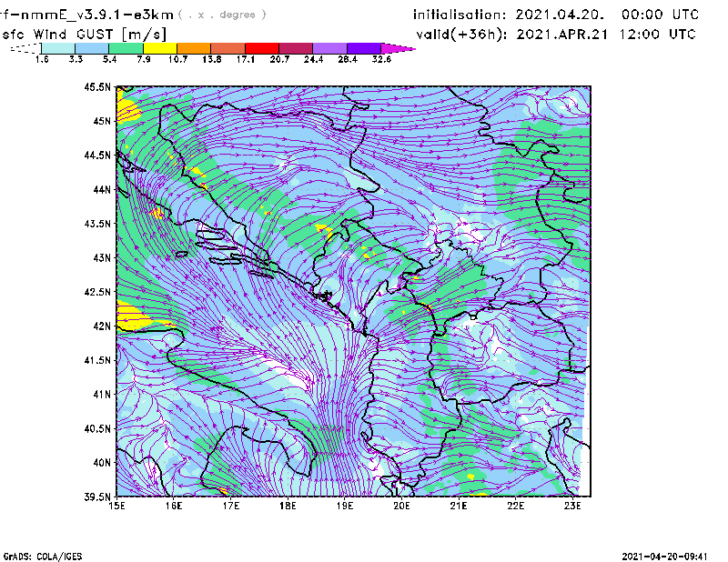Viewport: 728px width, 562px height.
Task: Click the 40N latitude label
Action: tap(102, 463)
